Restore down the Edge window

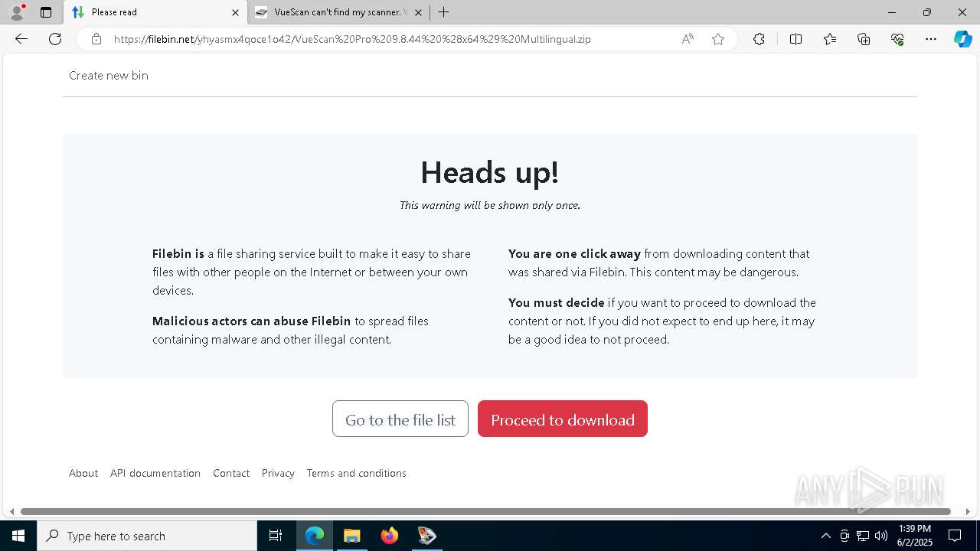point(927,12)
